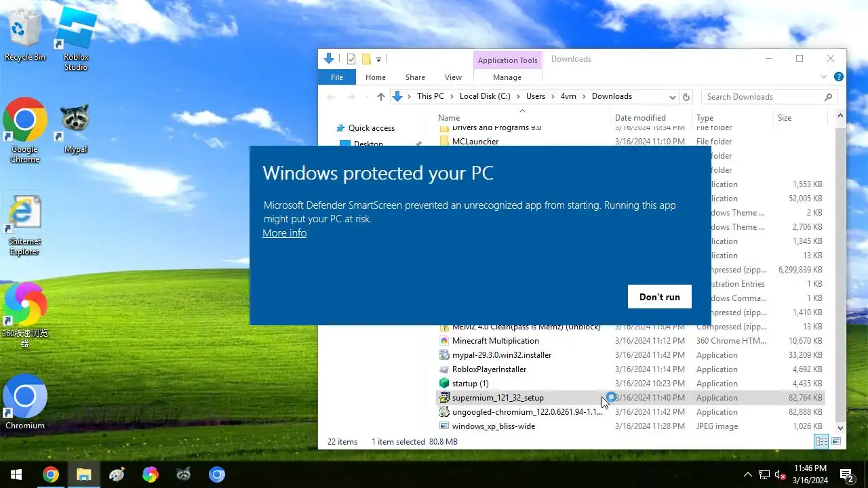Open the Shiternet Explorer desktop shortcut

25,226
